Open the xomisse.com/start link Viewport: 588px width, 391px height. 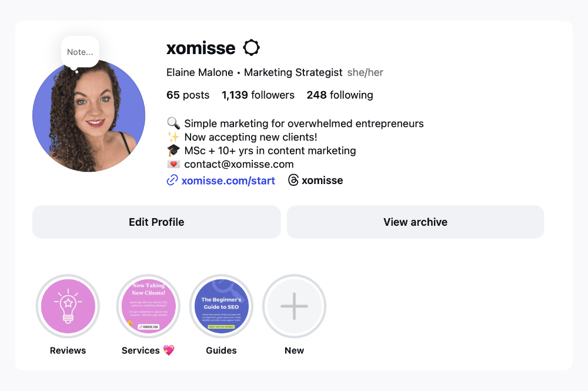coord(228,181)
